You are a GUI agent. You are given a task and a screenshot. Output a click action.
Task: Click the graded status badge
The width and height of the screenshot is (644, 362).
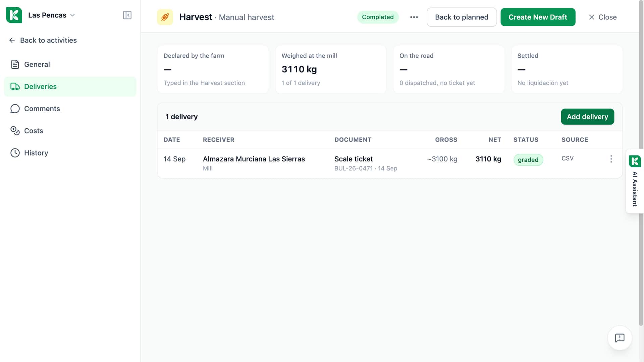point(528,160)
